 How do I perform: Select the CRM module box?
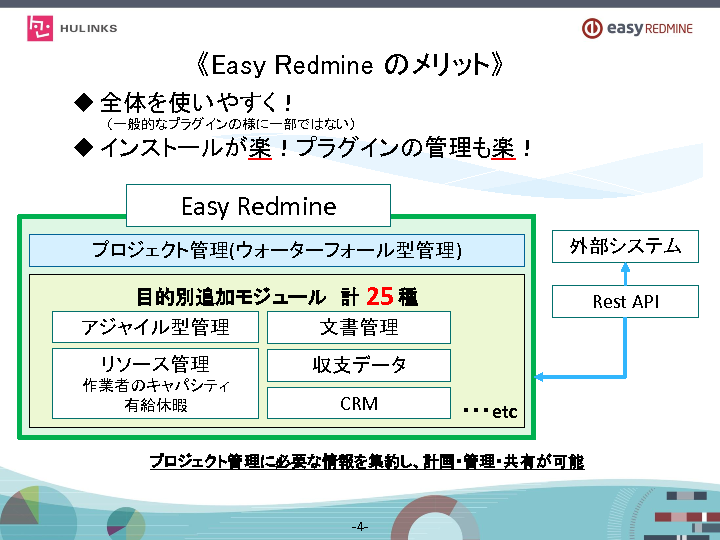pos(359,403)
